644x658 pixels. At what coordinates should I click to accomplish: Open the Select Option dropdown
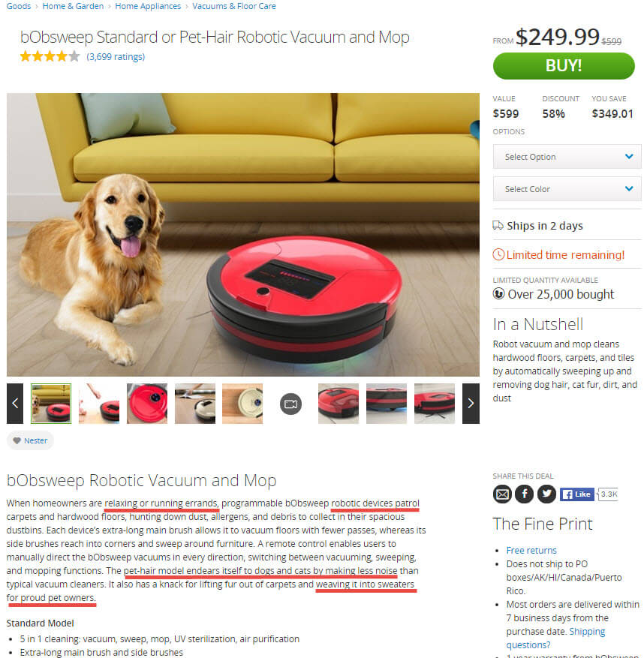(x=567, y=157)
